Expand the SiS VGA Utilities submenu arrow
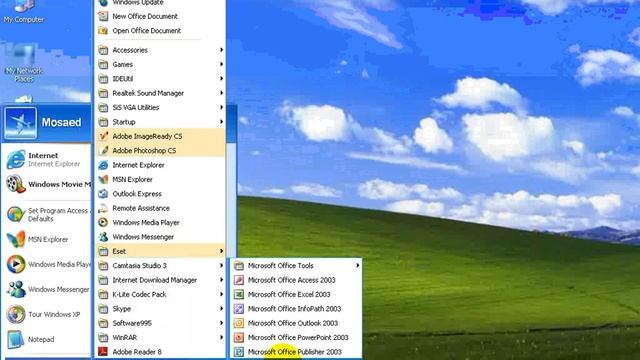Screen dimensions: 640x360 [x=222, y=107]
